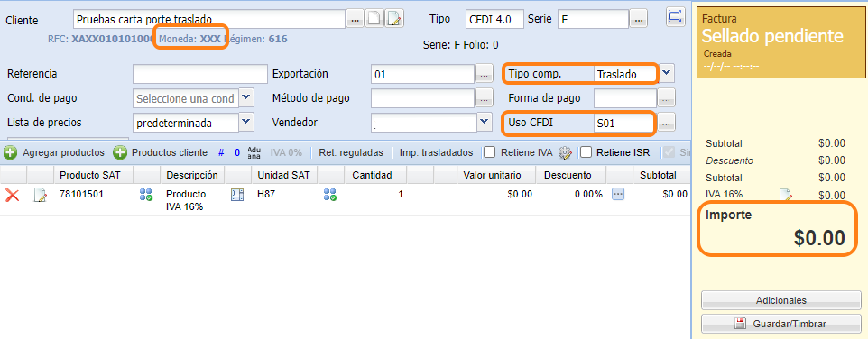868x339 pixels.
Task: Click the green plus Productos cliente icon
Action: pos(120,152)
